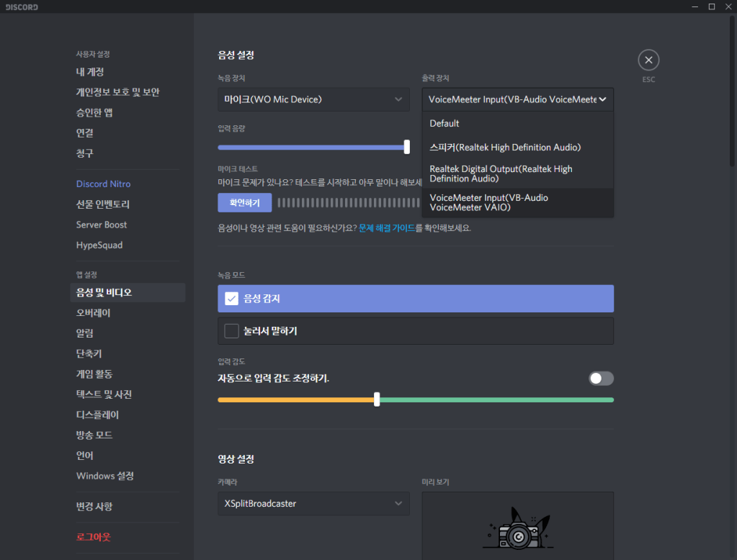Minimize the Discord window

(692, 7)
